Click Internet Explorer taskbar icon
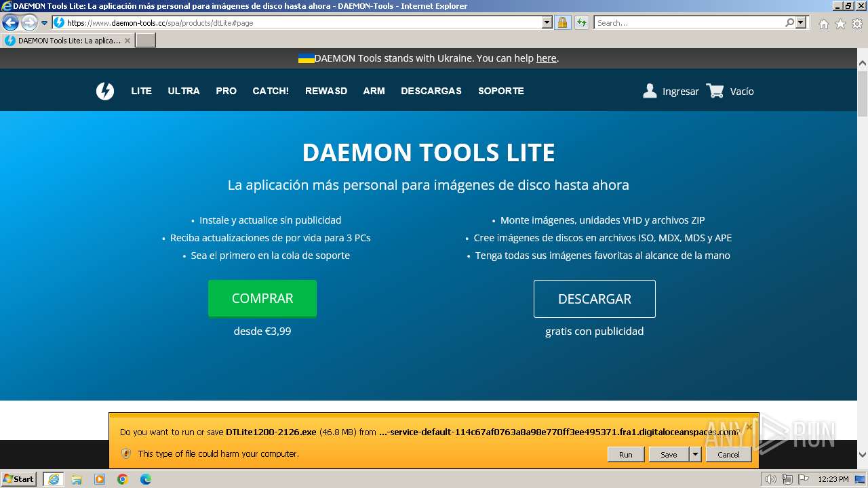This screenshot has height=488, width=868. [x=53, y=479]
